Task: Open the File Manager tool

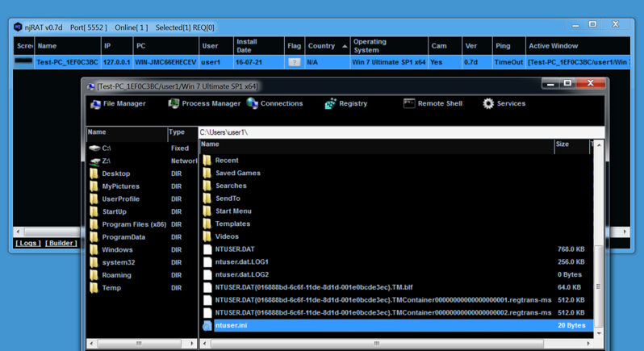Action: (119, 104)
